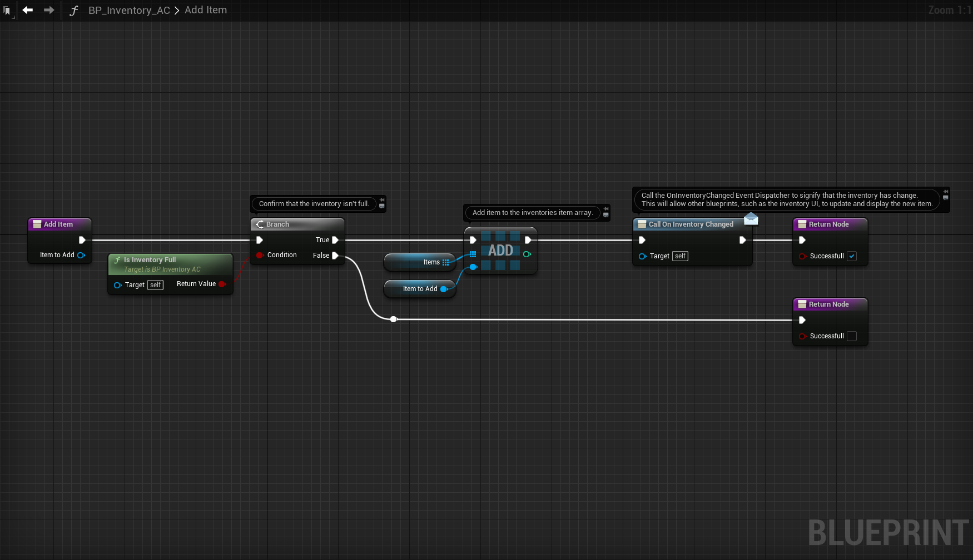Click the Return Value pin on Is Inventory Full
Viewport: 973px width, 560px height.
pyautogui.click(x=222, y=284)
